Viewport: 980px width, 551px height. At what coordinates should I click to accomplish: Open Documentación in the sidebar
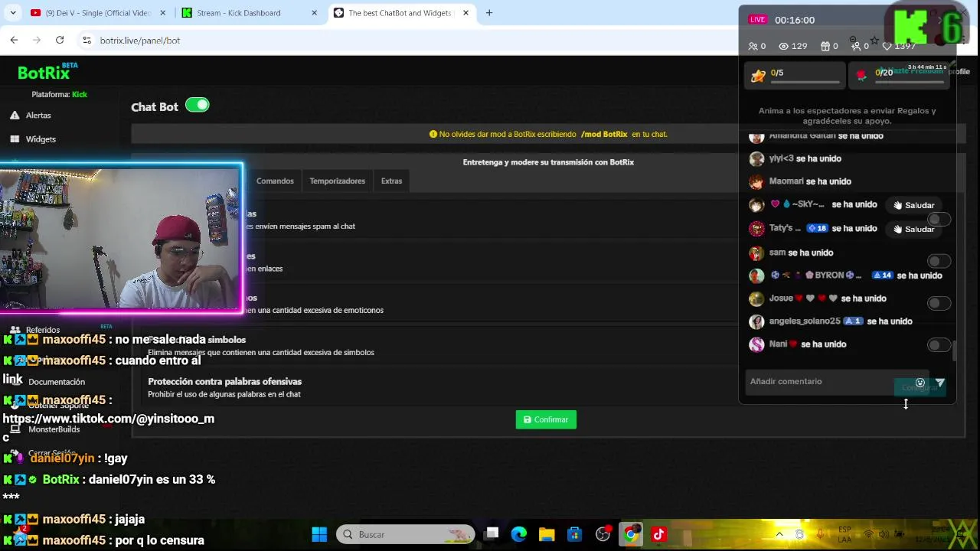(57, 382)
